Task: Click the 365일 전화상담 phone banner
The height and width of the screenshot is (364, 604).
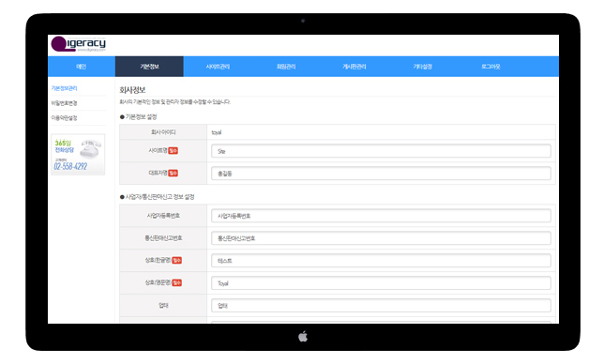Action: [x=78, y=155]
